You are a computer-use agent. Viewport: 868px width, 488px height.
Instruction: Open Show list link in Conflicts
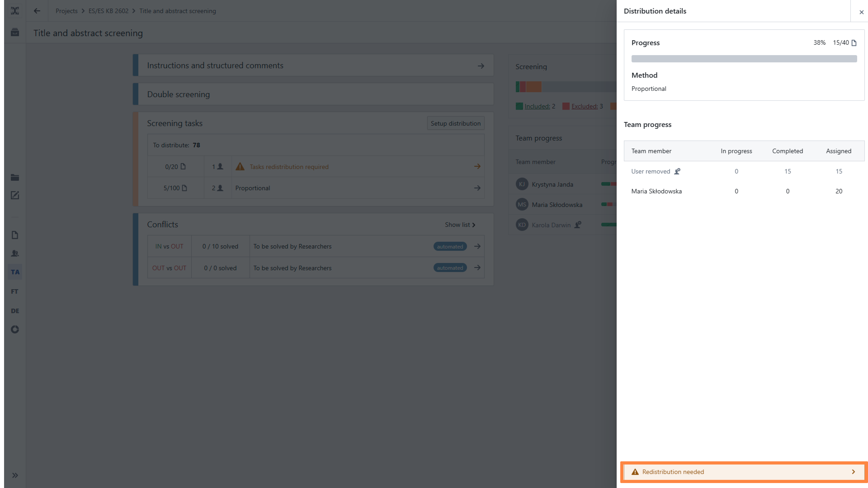[460, 225]
